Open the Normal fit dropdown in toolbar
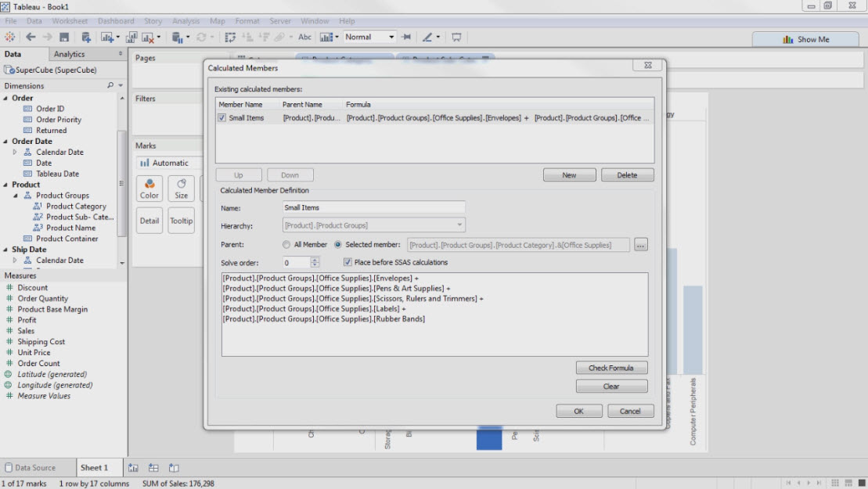 click(x=391, y=38)
